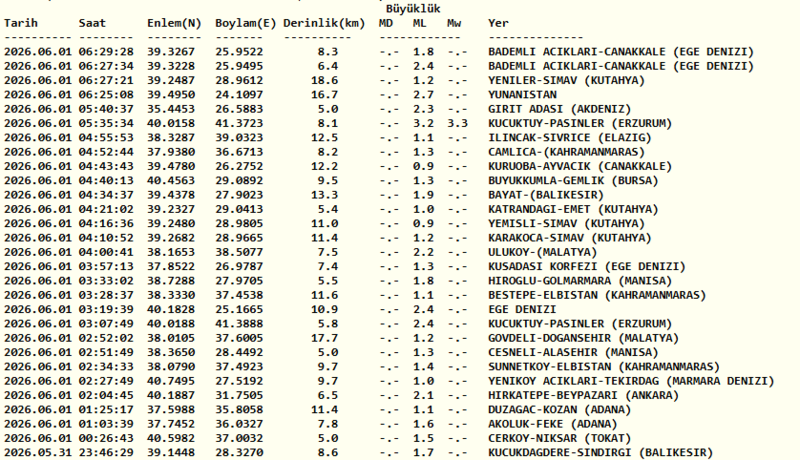
Task: Select the Tarih column header
Action: (21, 23)
